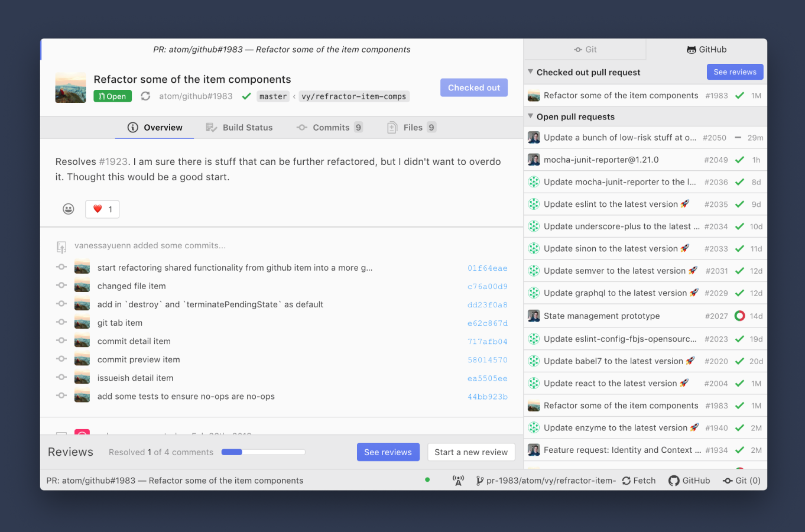Click the See reviews button
The image size is (805, 532).
click(x=388, y=452)
